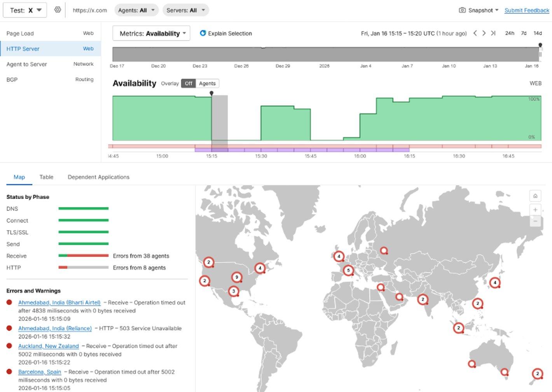
Task: Select the 7d time range
Action: point(523,33)
